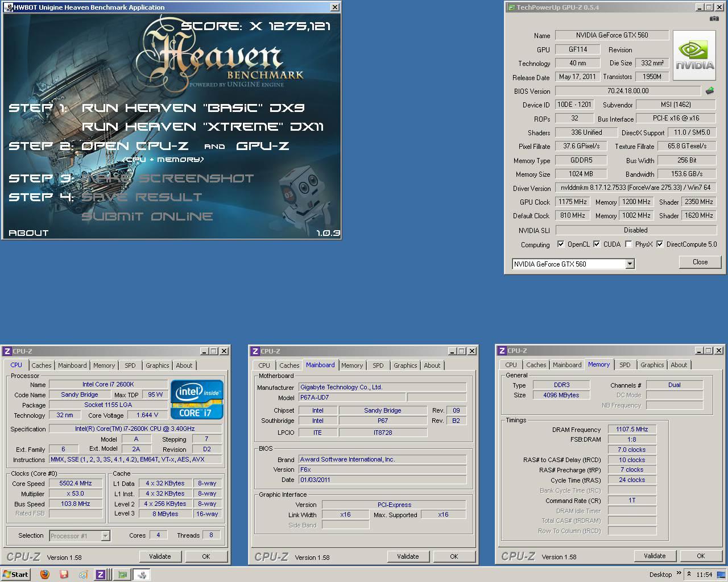Click the title icon of CPU-Z Mainboard window

255,351
